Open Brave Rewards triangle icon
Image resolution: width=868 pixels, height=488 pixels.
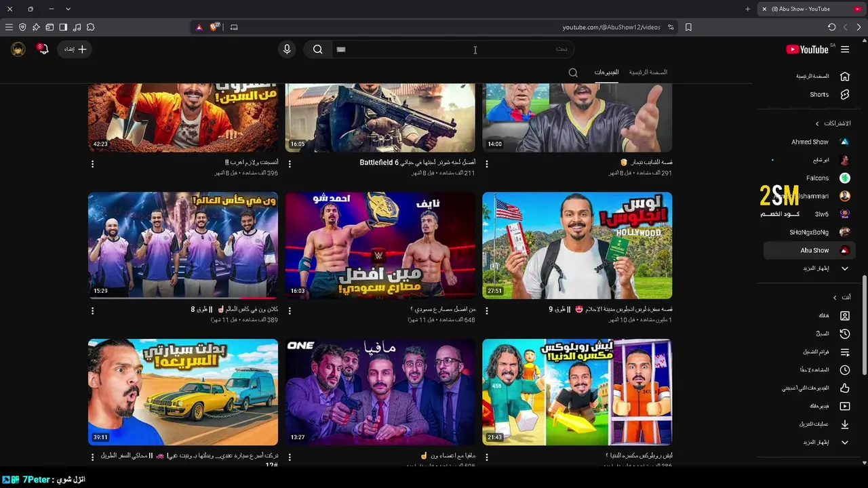199,27
